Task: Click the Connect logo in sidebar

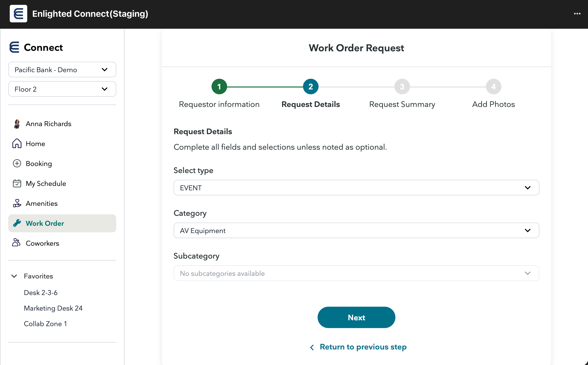Action: point(14,47)
